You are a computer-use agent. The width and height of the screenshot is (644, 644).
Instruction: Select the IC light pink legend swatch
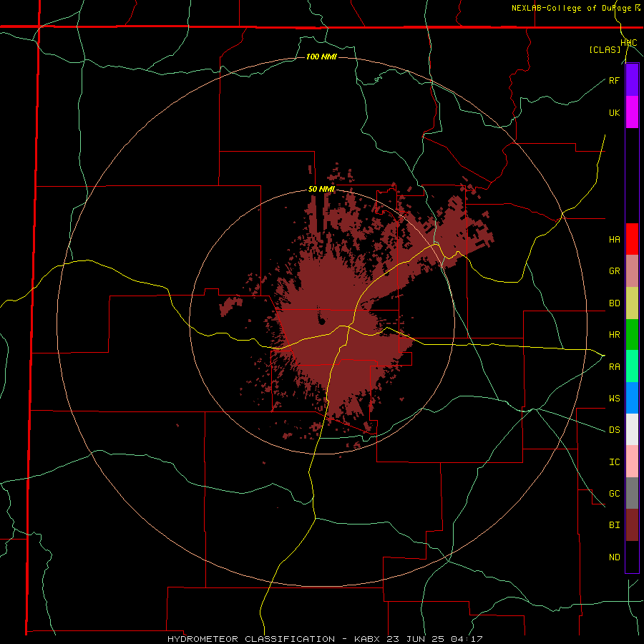632,462
